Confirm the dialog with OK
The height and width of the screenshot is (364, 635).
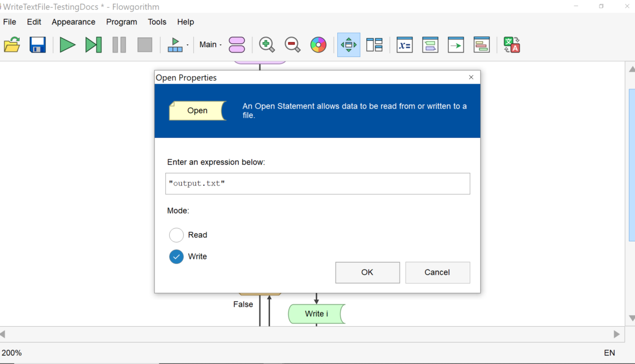point(367,272)
